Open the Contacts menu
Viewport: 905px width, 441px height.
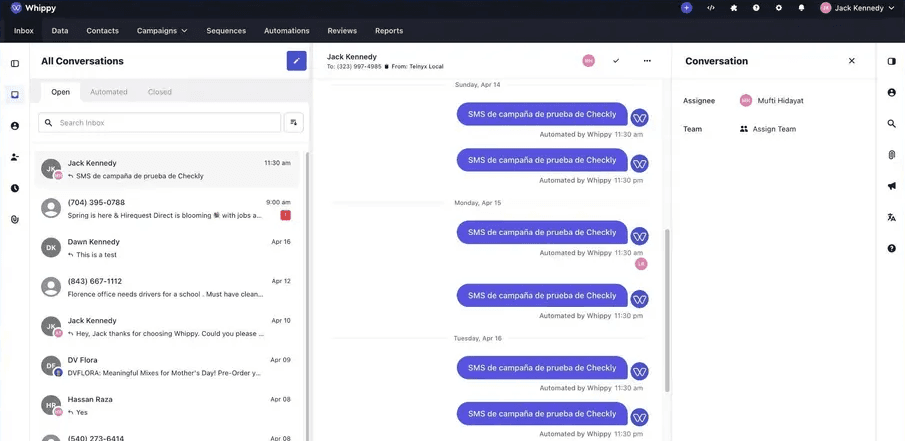pyautogui.click(x=103, y=31)
